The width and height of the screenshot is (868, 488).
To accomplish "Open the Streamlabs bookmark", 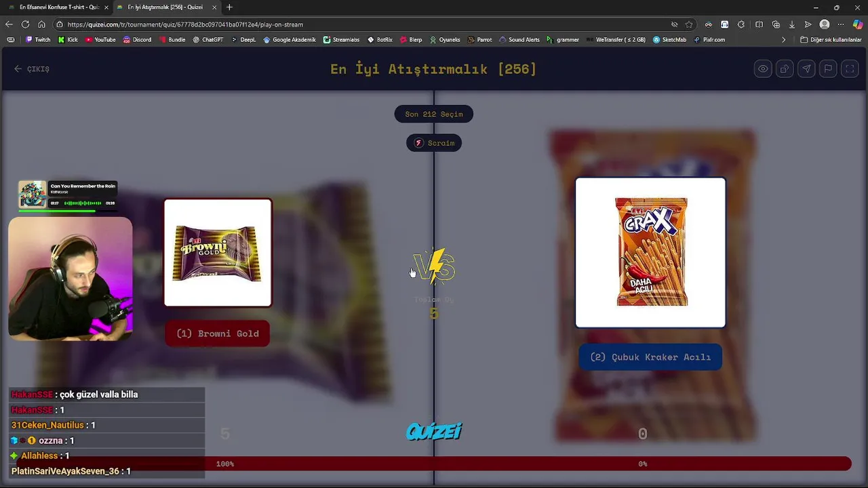I will [x=341, y=39].
